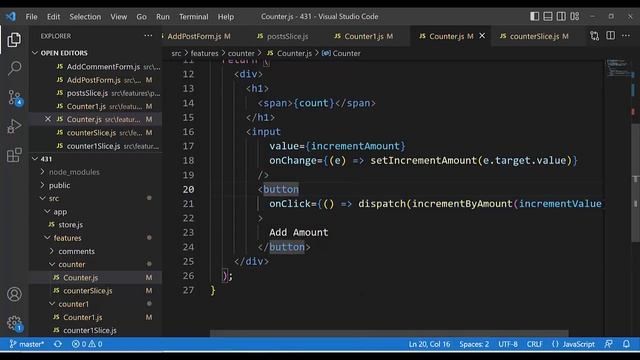Screen dimensions: 640x360
Task: Open Explorer Views and More Actions ellipsis
Action: [x=148, y=36]
